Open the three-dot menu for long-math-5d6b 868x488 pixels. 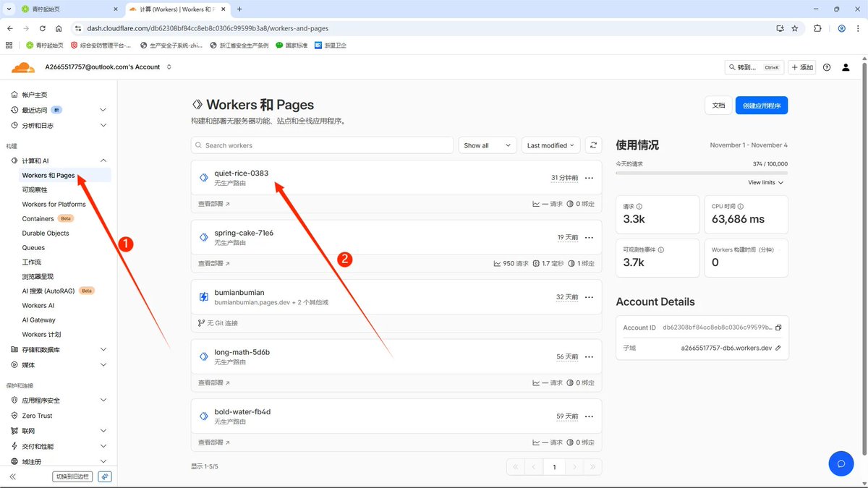[x=589, y=356]
